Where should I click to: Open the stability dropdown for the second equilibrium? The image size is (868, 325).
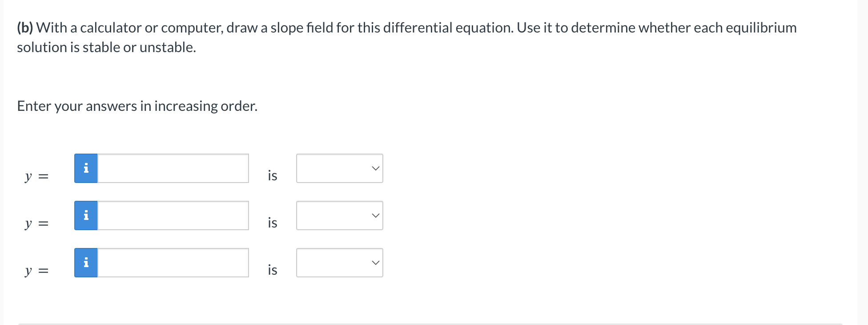click(339, 215)
